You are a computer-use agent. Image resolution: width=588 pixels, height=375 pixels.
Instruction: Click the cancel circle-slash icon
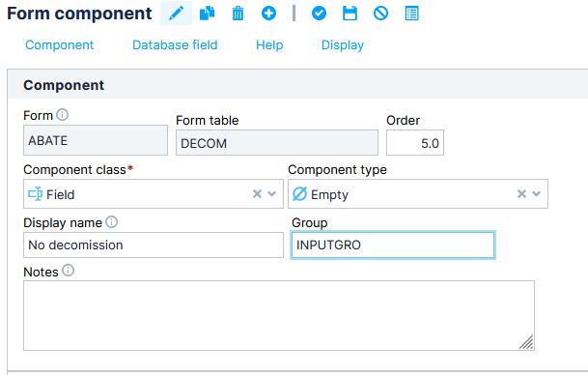[x=380, y=14]
